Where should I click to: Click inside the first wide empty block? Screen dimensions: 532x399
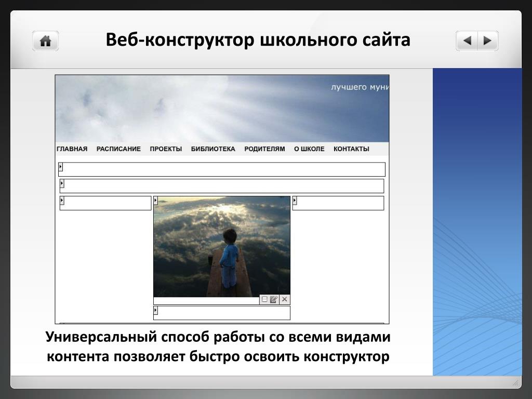[222, 169]
